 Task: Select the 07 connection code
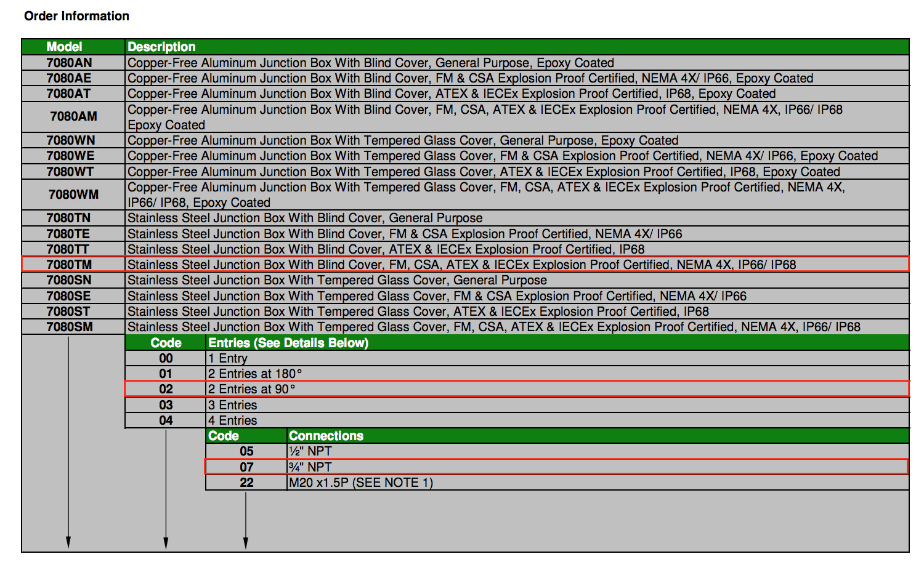246,467
